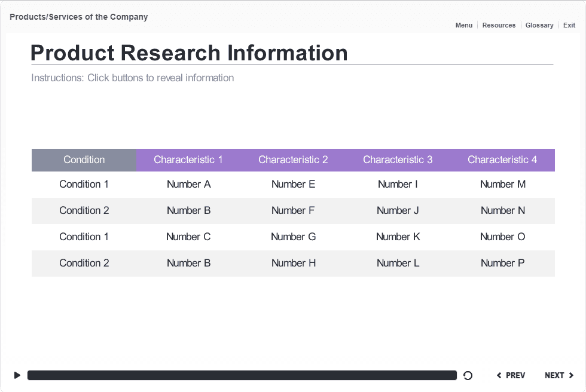Open the Menu link in top navigation

point(463,25)
